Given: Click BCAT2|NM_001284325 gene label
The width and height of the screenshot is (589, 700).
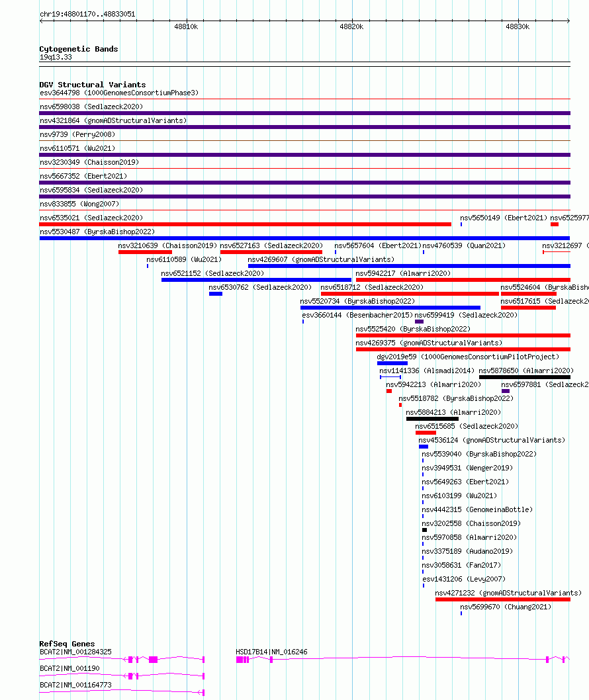Looking at the screenshot, I should 75,651.
